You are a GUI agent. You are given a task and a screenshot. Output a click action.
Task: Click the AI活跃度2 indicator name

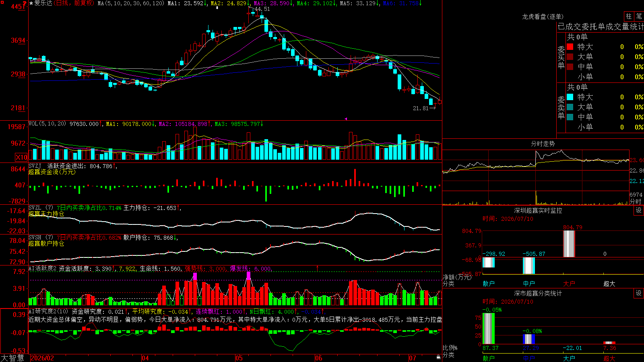tap(43, 268)
